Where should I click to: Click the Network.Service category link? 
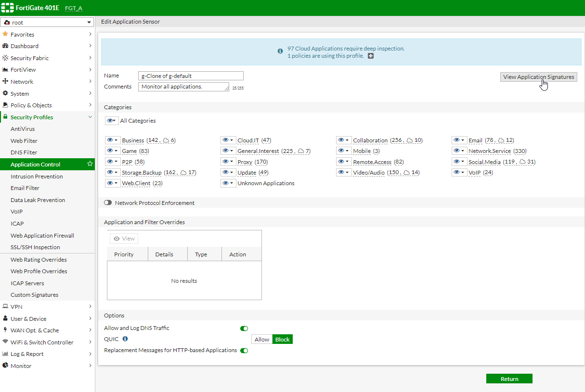(x=490, y=151)
